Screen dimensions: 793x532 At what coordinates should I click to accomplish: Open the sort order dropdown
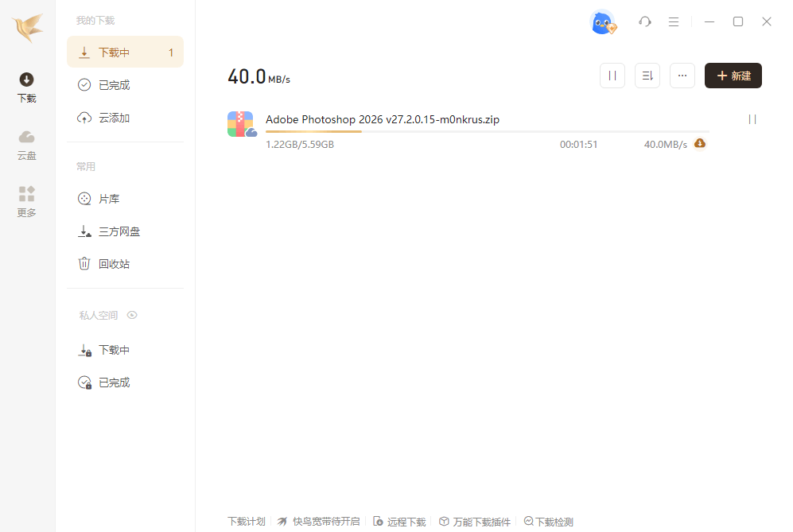(647, 75)
